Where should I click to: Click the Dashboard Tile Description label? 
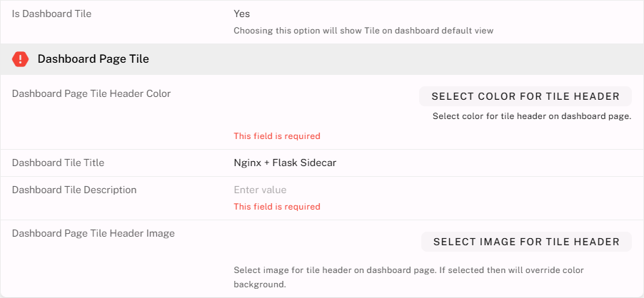(x=74, y=190)
